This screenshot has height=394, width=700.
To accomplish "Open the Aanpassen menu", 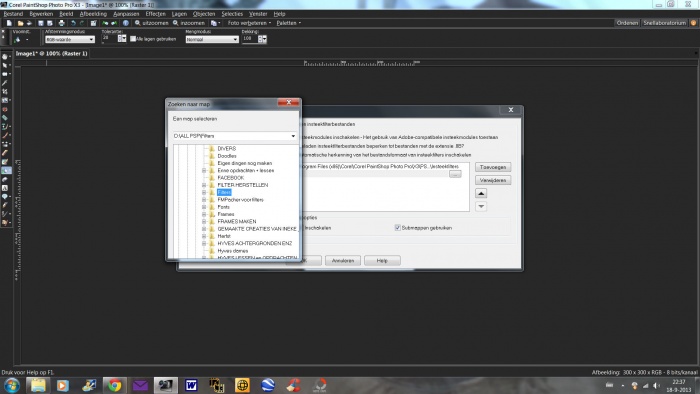I will (126, 14).
